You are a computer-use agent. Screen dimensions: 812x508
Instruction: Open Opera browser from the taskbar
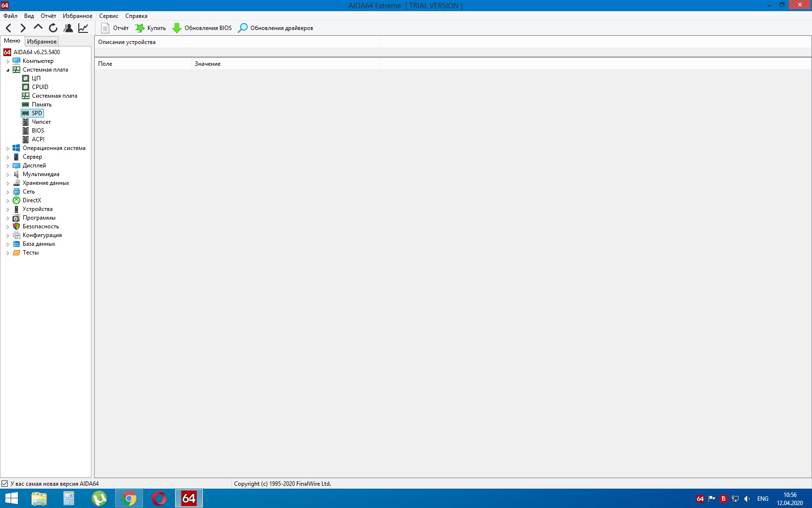159,498
